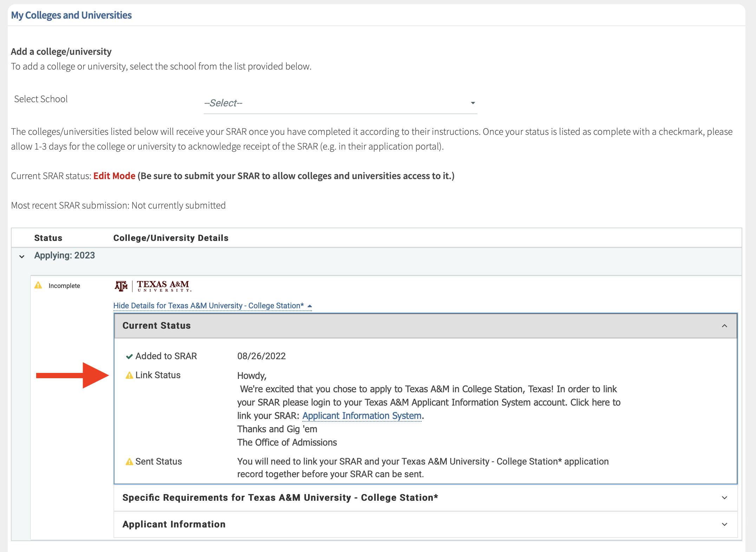
Task: Open the Applicant Information System link
Action: 362,416
